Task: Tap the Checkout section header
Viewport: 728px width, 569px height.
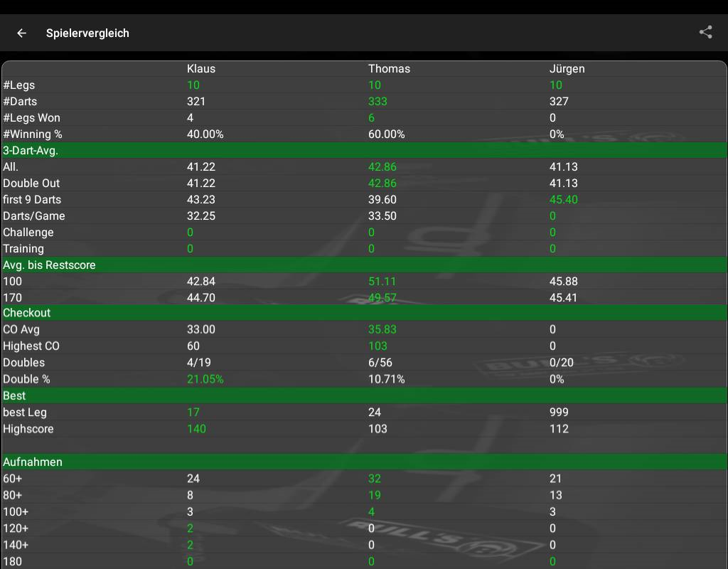Action: click(x=27, y=313)
